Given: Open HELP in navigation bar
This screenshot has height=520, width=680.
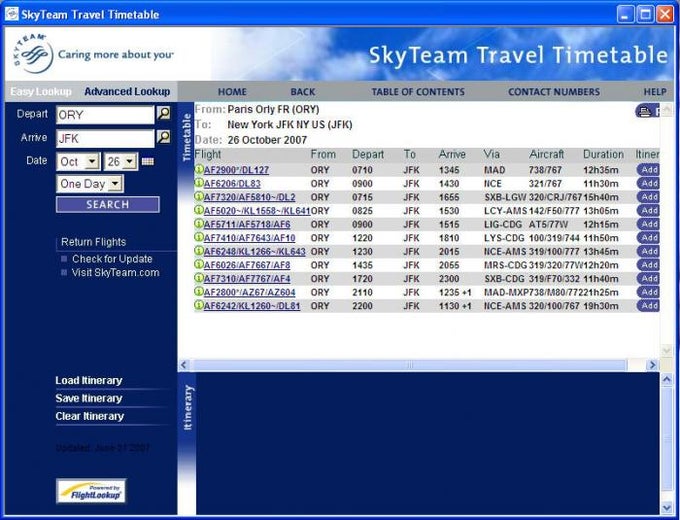Looking at the screenshot, I should click(655, 92).
